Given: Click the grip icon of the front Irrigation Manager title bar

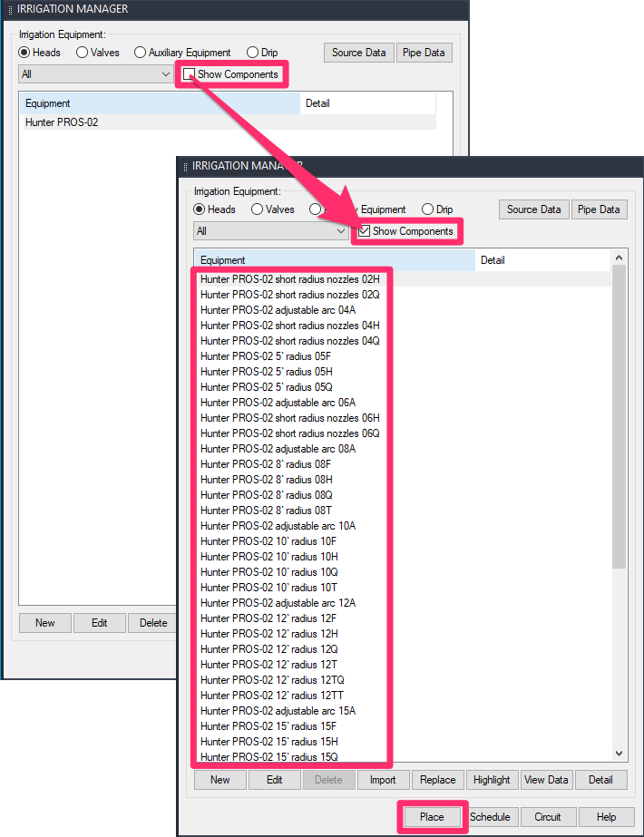Looking at the screenshot, I should [x=185, y=167].
